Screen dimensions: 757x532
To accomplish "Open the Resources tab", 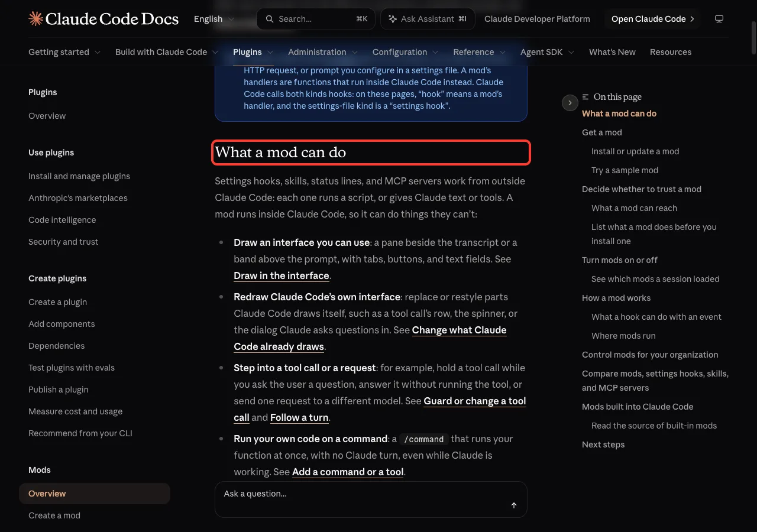I will (671, 52).
